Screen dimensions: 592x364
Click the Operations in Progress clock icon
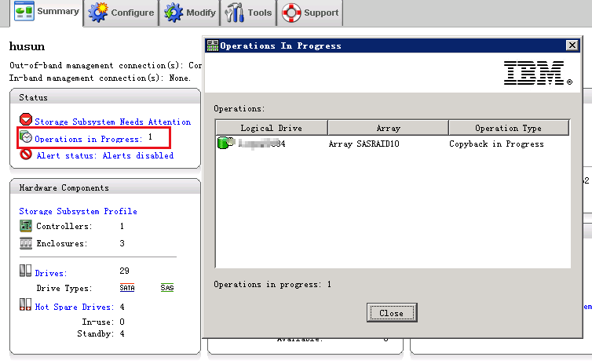[26, 137]
